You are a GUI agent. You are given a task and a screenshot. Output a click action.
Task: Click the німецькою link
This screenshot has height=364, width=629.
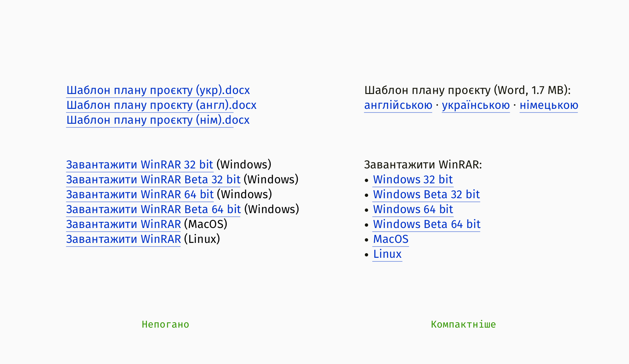(x=549, y=105)
